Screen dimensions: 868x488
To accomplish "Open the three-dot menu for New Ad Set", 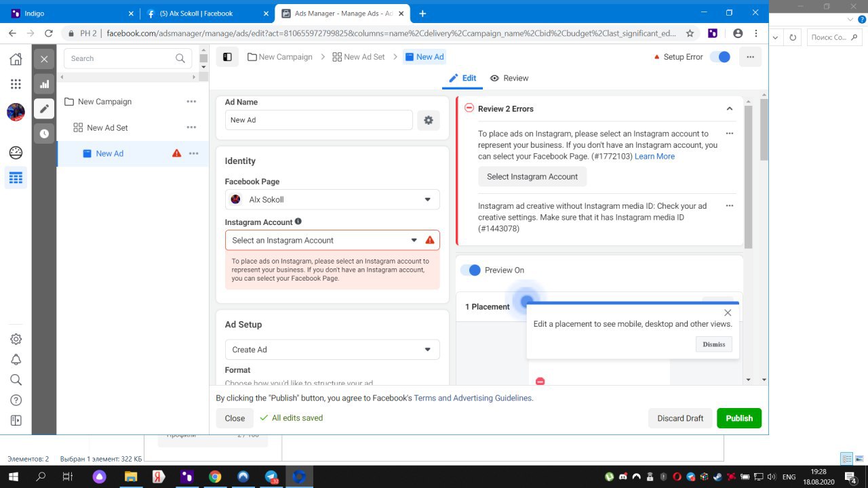I will click(x=191, y=127).
